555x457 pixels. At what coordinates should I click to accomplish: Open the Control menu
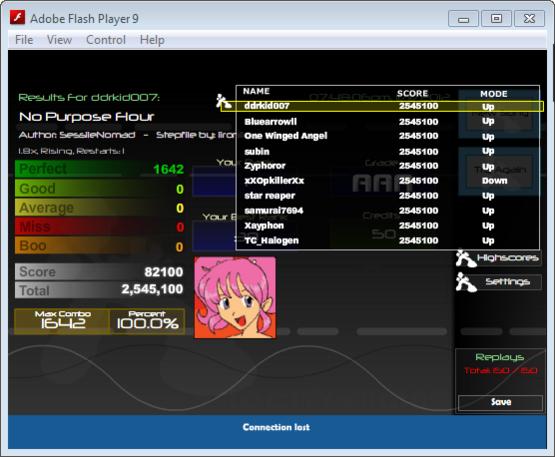click(106, 40)
